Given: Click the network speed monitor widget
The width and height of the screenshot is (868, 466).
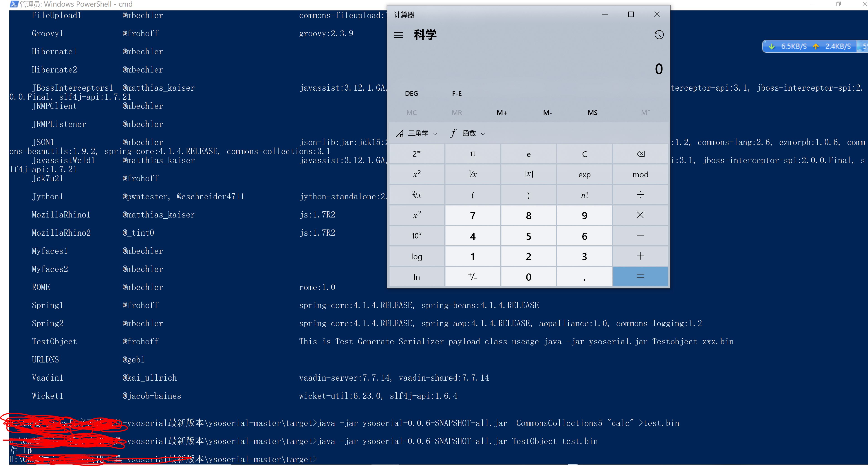Looking at the screenshot, I should point(815,46).
